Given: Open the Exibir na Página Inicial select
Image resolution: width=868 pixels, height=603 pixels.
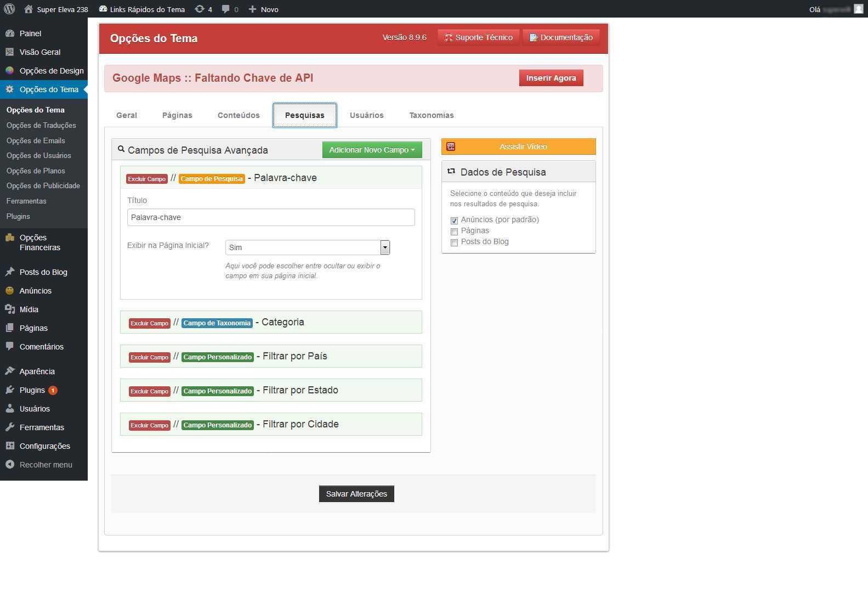Looking at the screenshot, I should coord(307,247).
